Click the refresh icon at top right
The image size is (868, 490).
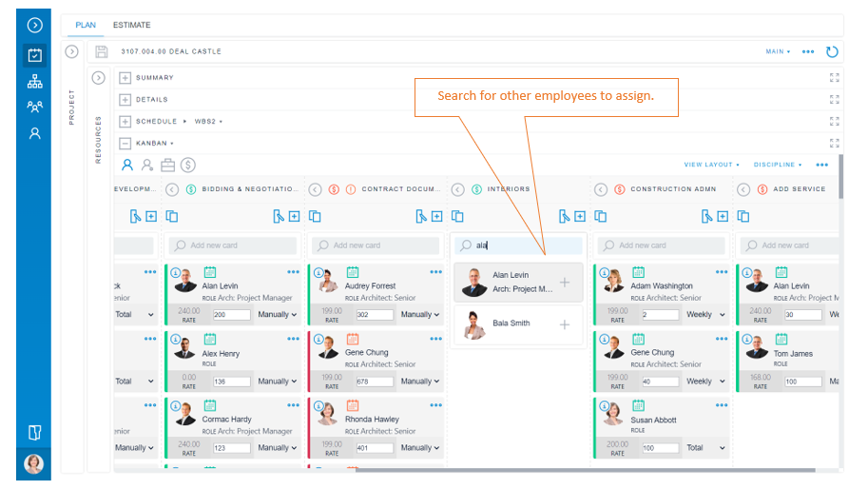tap(832, 52)
